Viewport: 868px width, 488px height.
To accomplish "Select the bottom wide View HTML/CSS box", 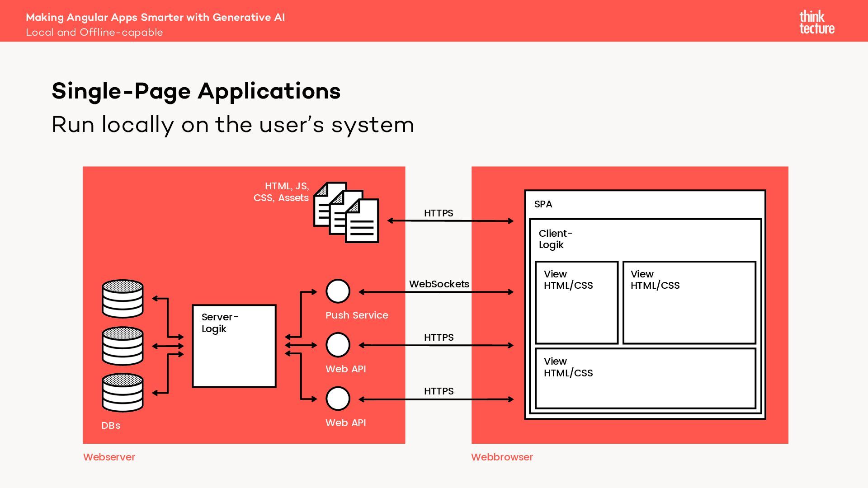I will point(645,379).
